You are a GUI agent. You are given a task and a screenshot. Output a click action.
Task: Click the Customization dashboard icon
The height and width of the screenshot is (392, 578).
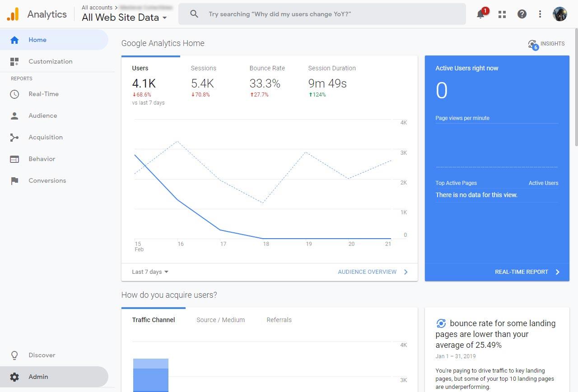(14, 61)
